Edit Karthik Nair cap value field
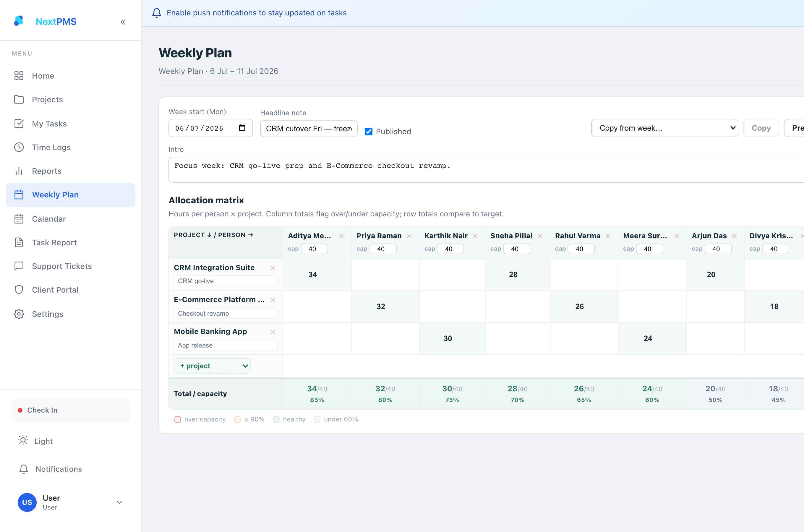This screenshot has width=804, height=532. click(450, 249)
